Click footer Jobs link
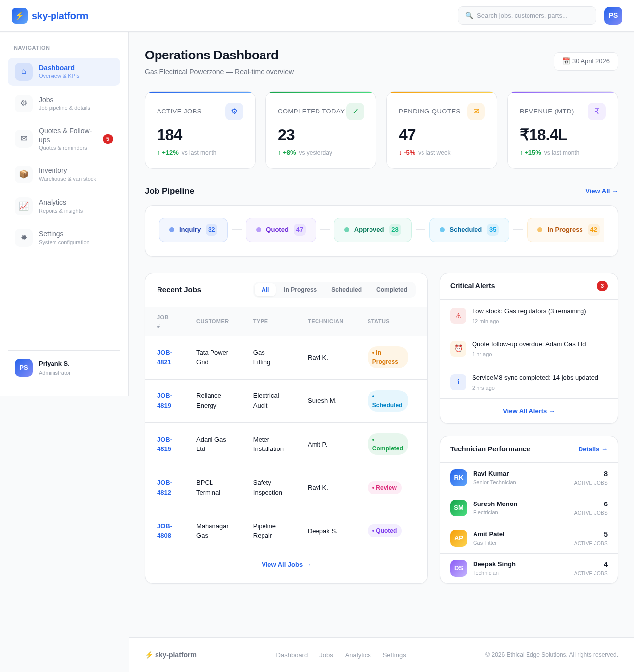 tap(326, 655)
